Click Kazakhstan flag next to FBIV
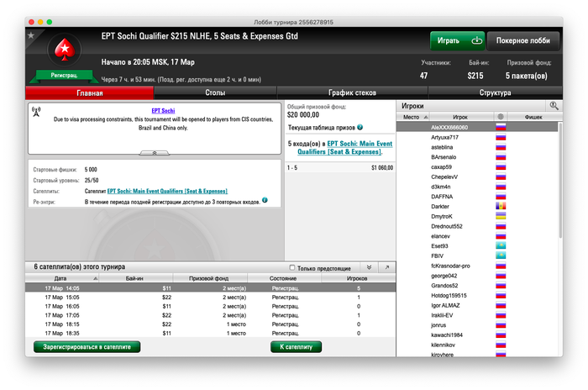 click(501, 256)
